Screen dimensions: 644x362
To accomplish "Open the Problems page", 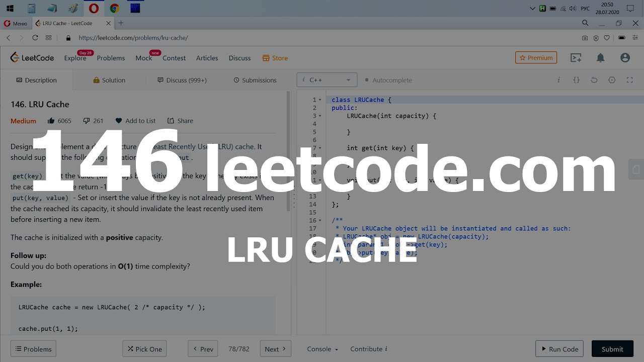I will tap(111, 58).
